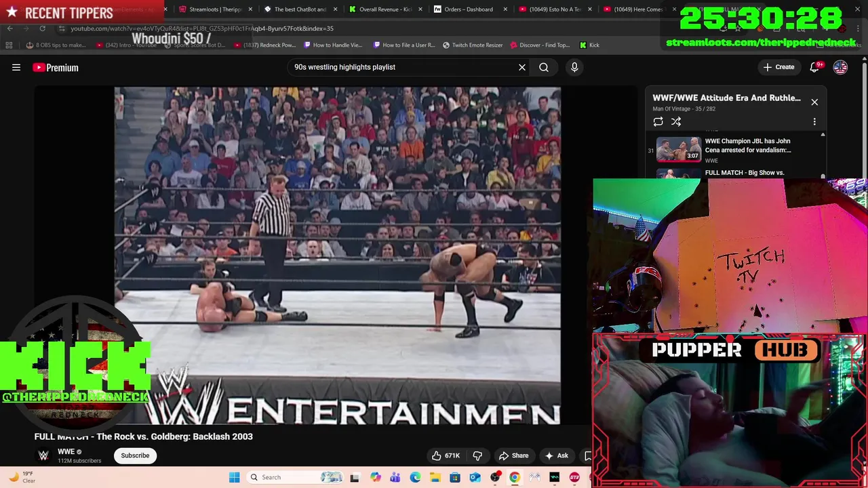This screenshot has height=488, width=868.
Task: Open Task View from the taskbar
Action: point(354,477)
